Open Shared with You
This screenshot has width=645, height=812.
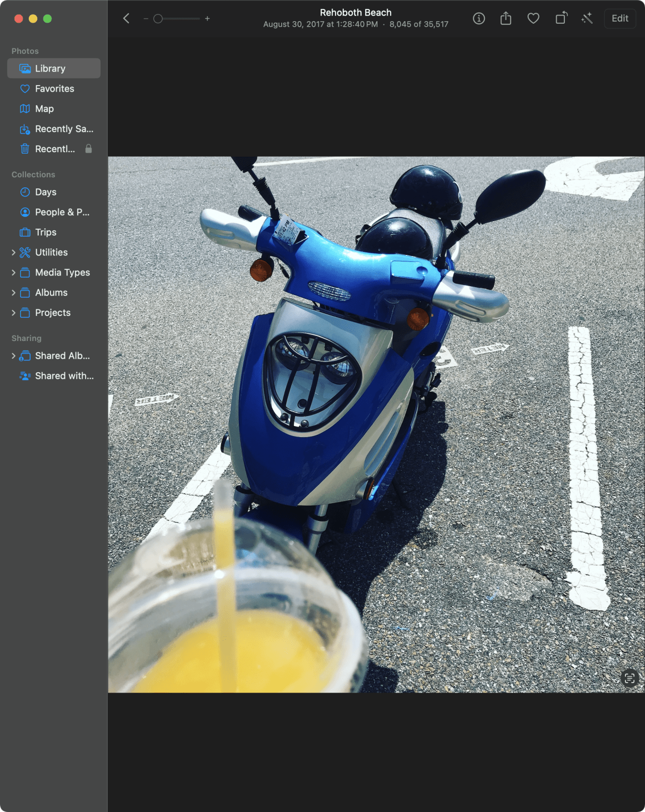(54, 376)
